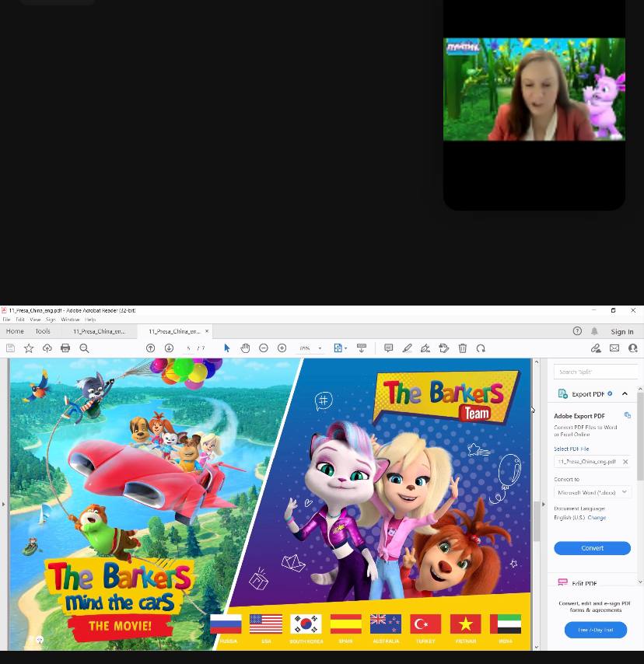Zoom in with plus circle icon

(x=282, y=348)
